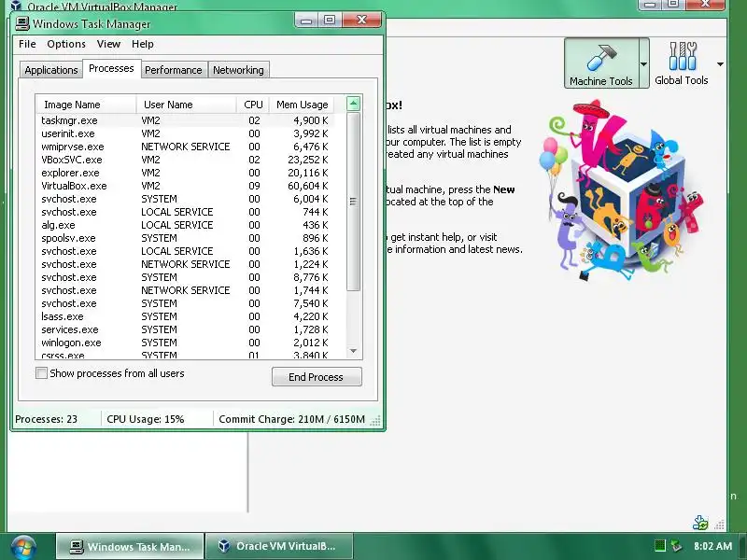The width and height of the screenshot is (747, 560).
Task: Select the wmiprvse.exe process
Action: [x=186, y=147]
